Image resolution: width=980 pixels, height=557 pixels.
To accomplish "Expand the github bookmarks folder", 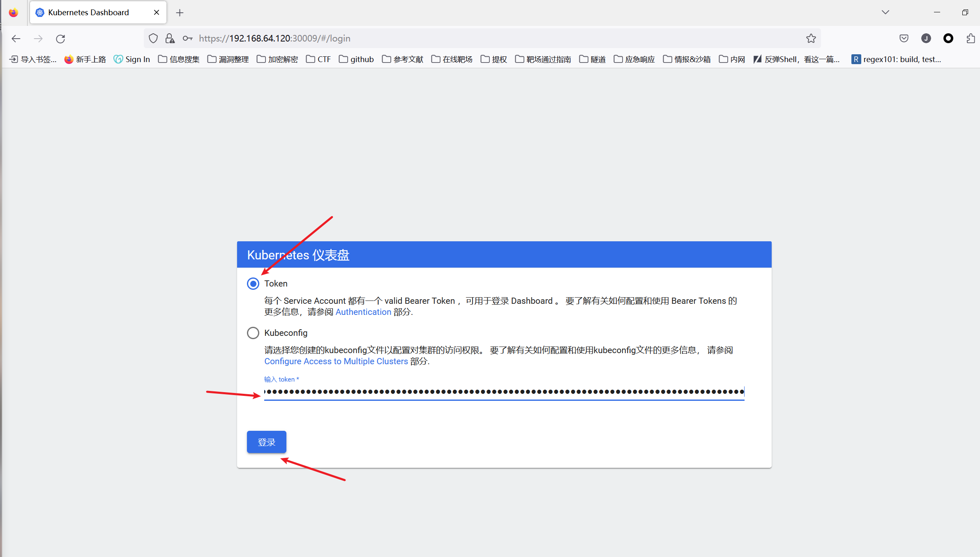I will point(356,59).
